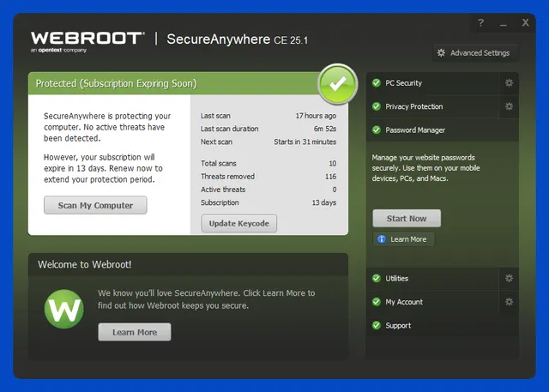
Task: Click the large green protected checkmark badge
Action: [x=337, y=84]
